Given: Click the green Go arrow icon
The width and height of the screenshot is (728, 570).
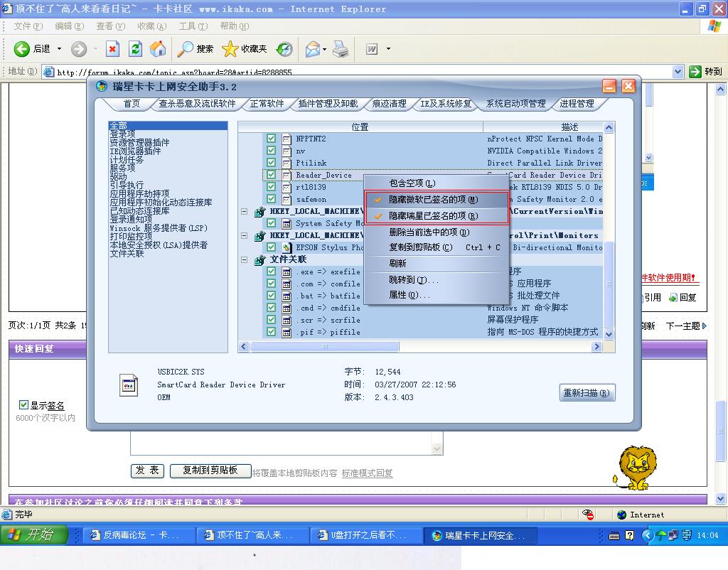Looking at the screenshot, I should [695, 72].
